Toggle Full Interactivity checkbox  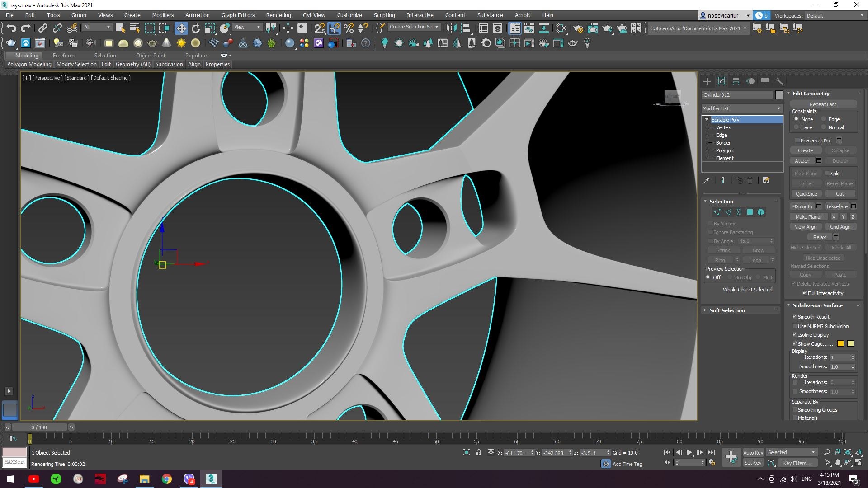(x=805, y=293)
